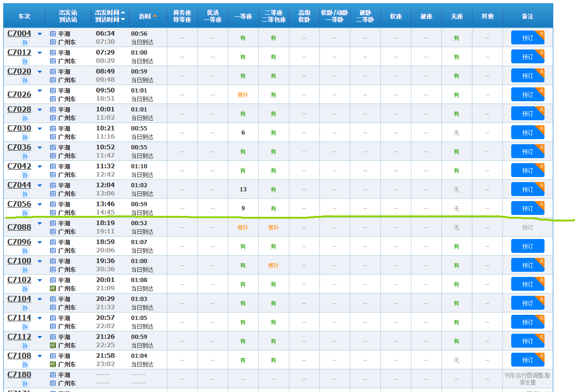The width and height of the screenshot is (575, 392).
Task: Click the 静 icon under train C7042
Action: [25, 175]
